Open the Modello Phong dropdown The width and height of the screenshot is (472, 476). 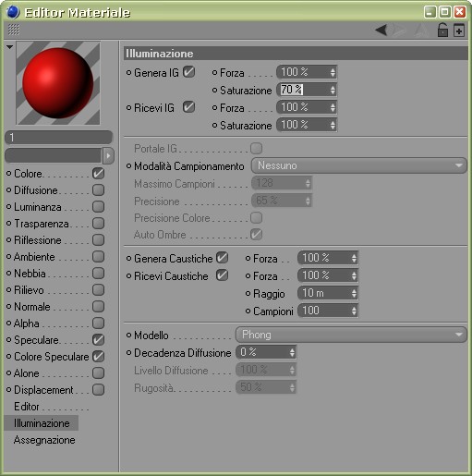point(351,335)
